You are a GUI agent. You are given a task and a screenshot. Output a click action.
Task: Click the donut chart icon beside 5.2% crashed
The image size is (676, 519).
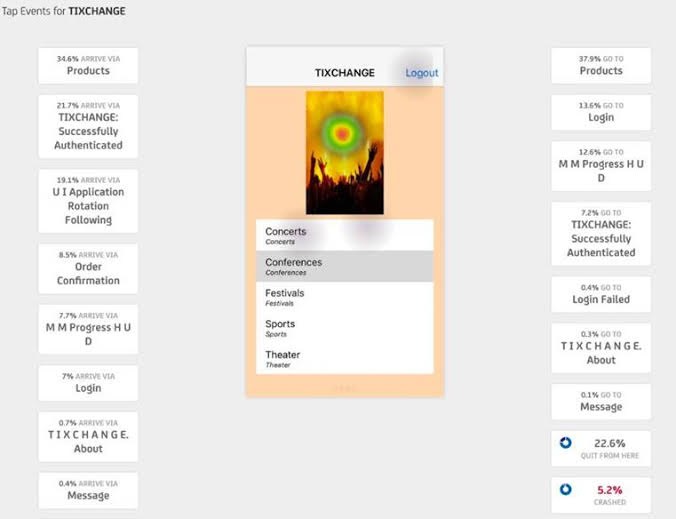point(565,489)
